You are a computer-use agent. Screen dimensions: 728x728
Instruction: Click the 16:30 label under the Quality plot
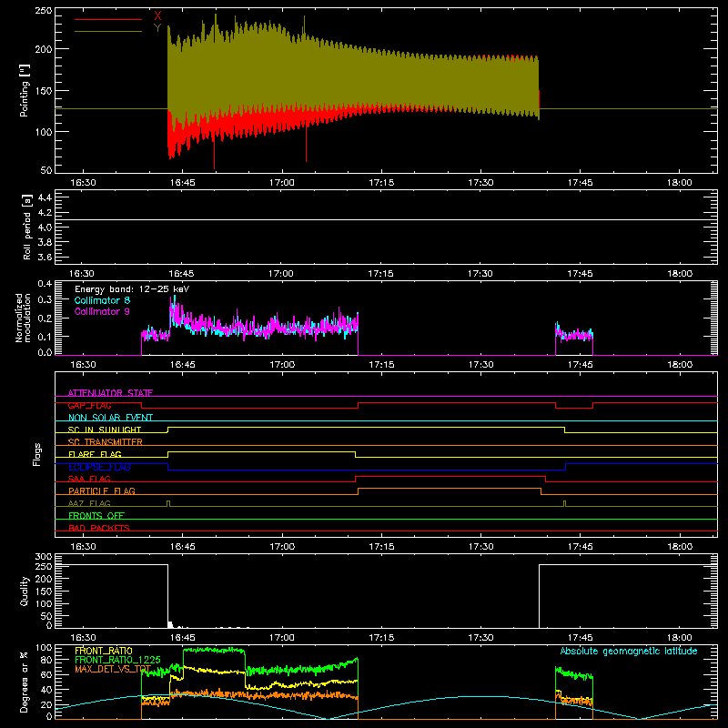coord(83,638)
